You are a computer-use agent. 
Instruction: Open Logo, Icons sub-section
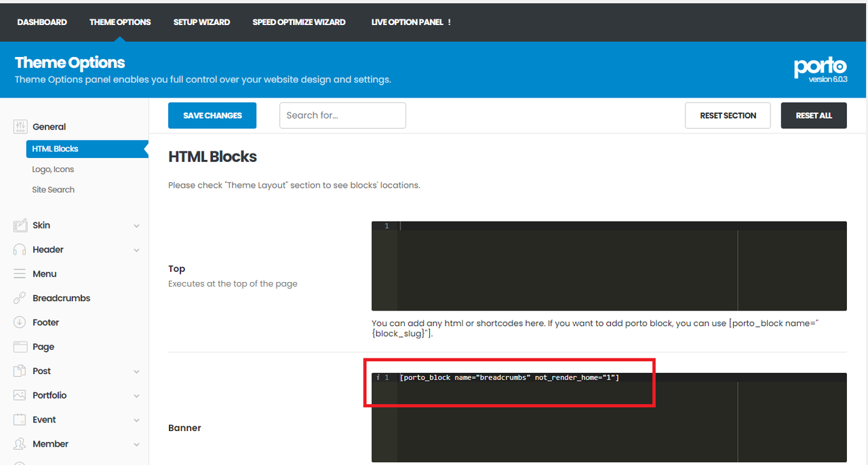coord(53,169)
